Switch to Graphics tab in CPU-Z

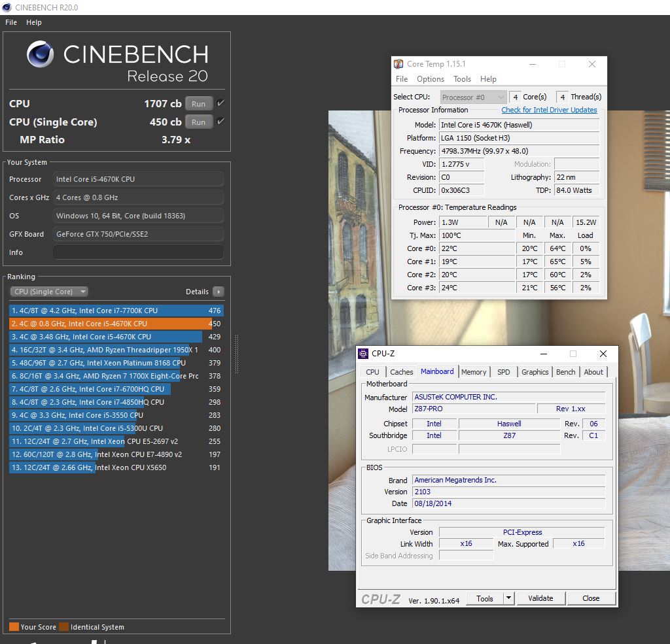tap(535, 372)
